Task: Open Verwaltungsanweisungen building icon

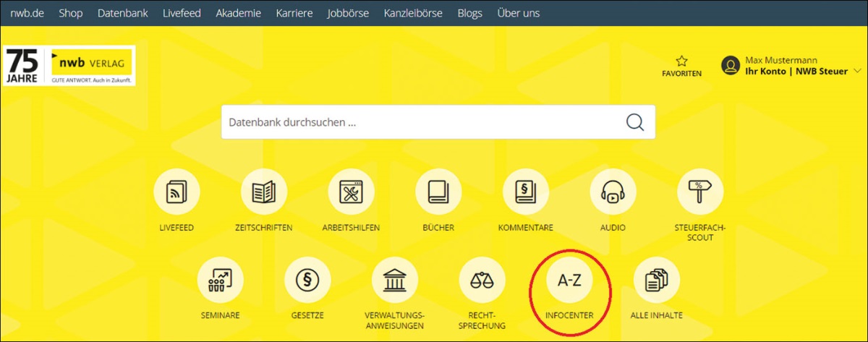Action: coord(395,279)
